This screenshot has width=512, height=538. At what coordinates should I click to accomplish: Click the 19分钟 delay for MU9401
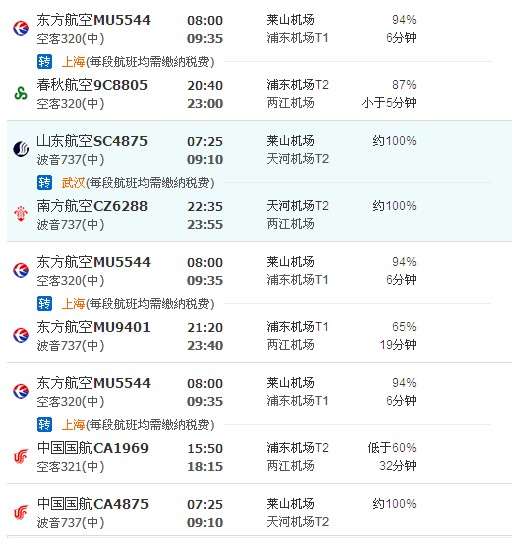coord(398,344)
